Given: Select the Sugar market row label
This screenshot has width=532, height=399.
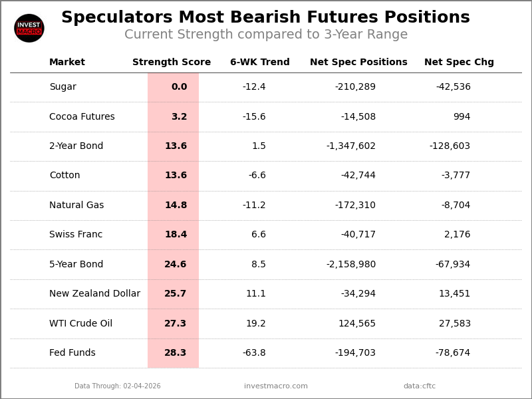Looking at the screenshot, I should 63,87.
